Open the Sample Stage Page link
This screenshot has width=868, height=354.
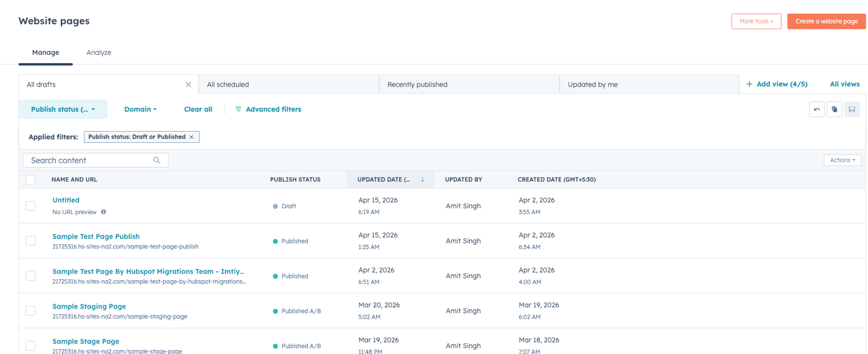click(86, 341)
